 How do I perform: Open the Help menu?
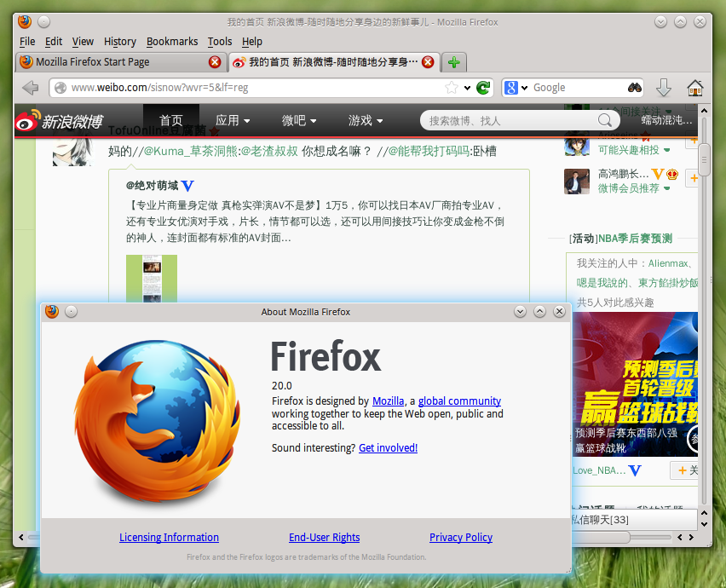tap(252, 42)
